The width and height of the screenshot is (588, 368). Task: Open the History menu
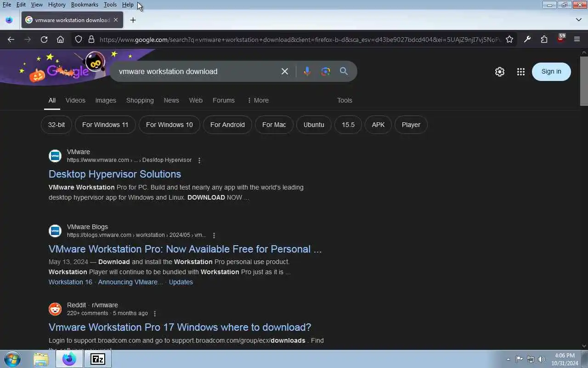coord(57,5)
